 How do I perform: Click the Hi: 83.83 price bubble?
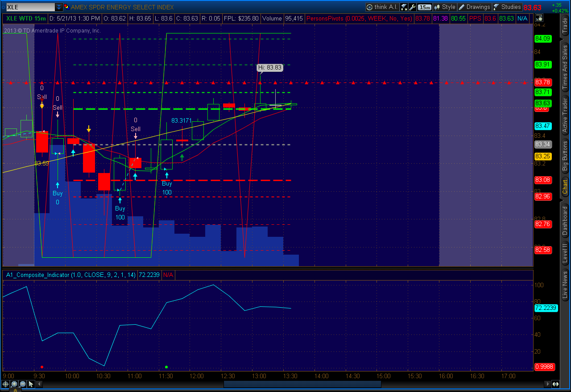click(x=270, y=67)
